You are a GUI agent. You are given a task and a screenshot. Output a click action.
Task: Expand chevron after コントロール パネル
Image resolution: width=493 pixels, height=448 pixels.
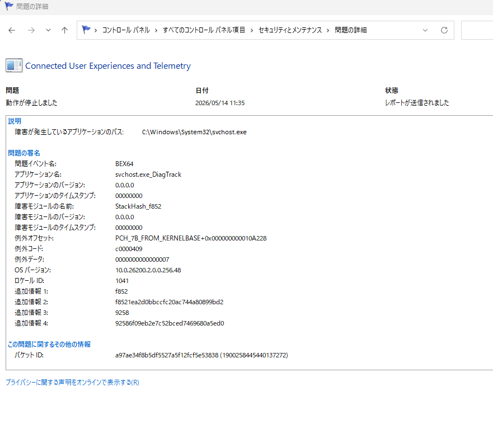[x=156, y=30]
